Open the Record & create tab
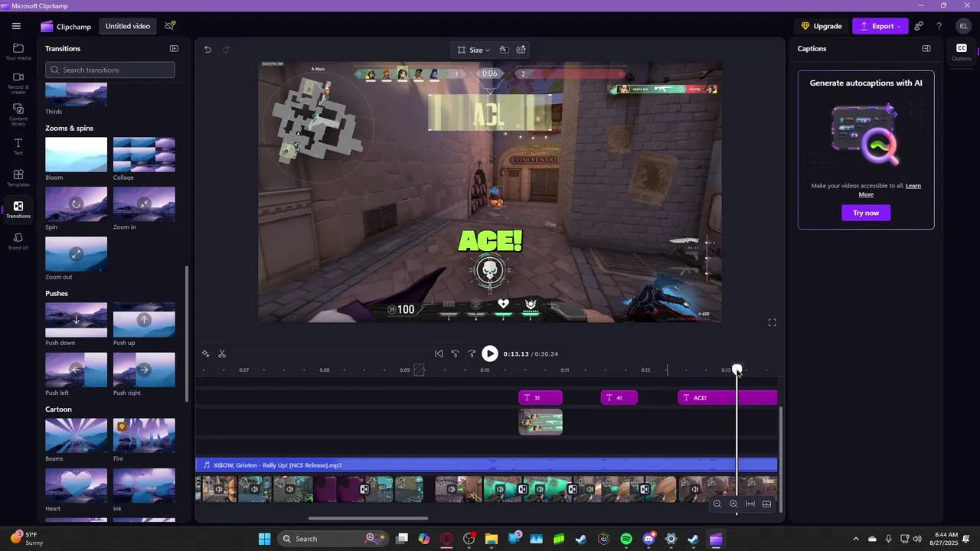This screenshot has height=551, width=980. (x=18, y=83)
